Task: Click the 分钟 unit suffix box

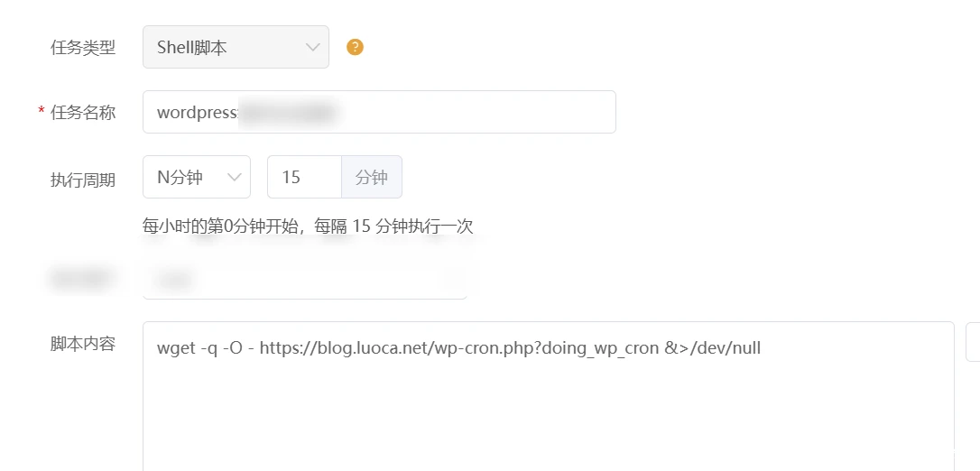Action: (x=372, y=177)
